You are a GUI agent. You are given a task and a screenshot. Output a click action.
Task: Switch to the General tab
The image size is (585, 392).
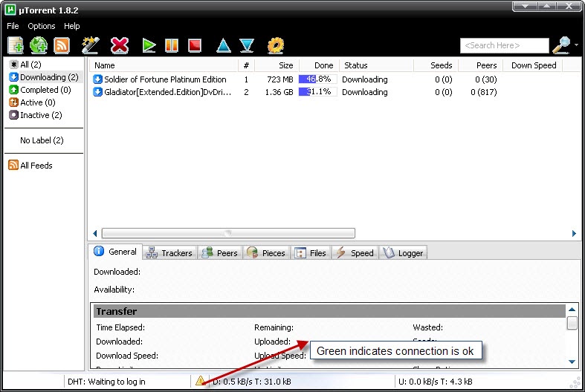pyautogui.click(x=115, y=252)
